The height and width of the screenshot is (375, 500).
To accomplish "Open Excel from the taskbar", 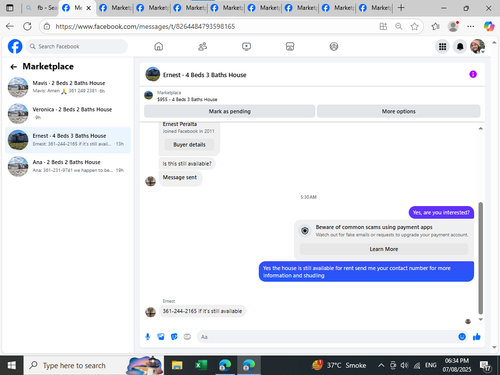I will click(201, 365).
